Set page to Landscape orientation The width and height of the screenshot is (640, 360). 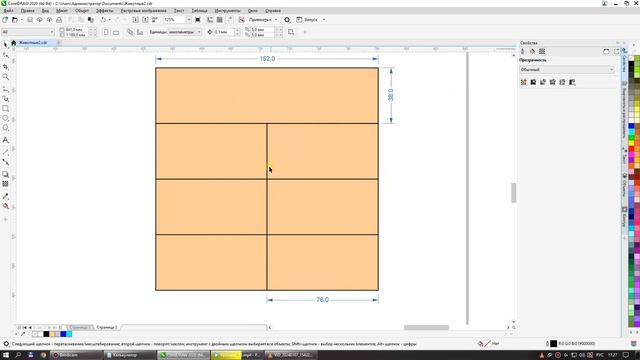116,32
